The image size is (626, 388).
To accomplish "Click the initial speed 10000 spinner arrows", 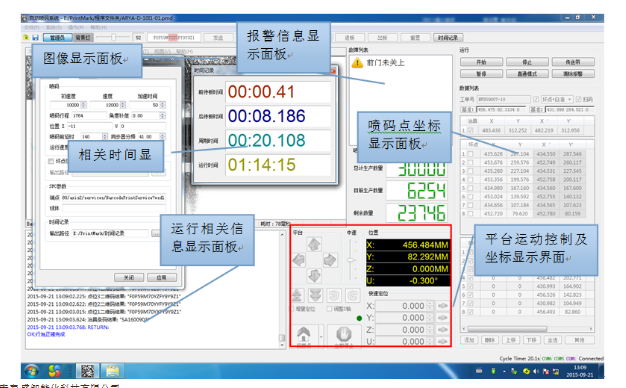I will (83, 105).
